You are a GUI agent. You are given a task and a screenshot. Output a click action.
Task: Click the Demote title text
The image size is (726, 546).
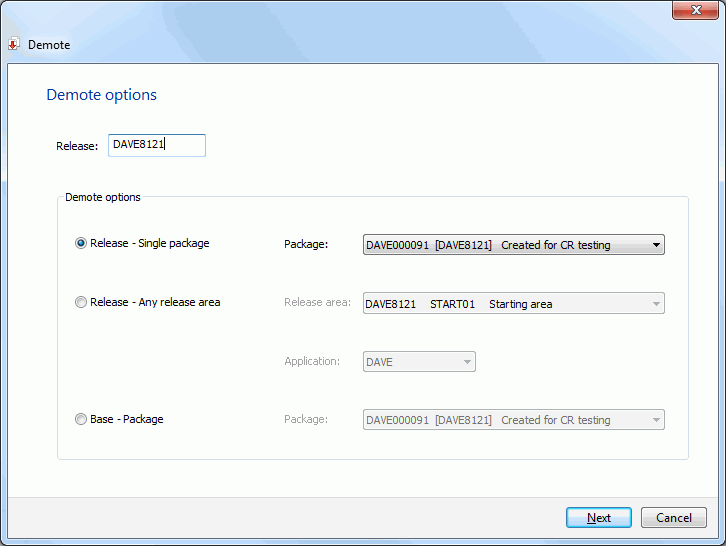tap(49, 45)
